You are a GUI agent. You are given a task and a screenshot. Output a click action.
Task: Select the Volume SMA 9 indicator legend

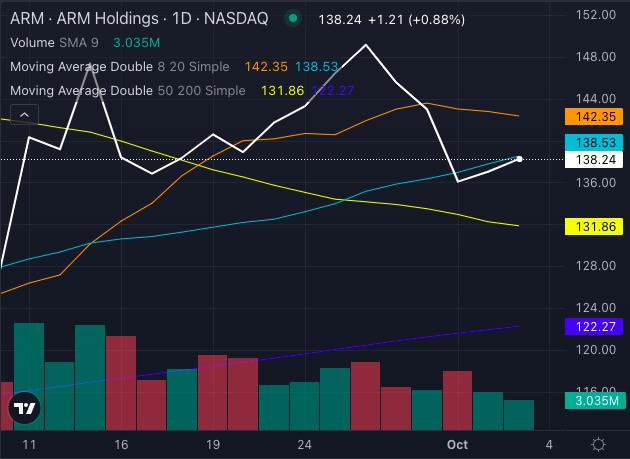click(54, 43)
